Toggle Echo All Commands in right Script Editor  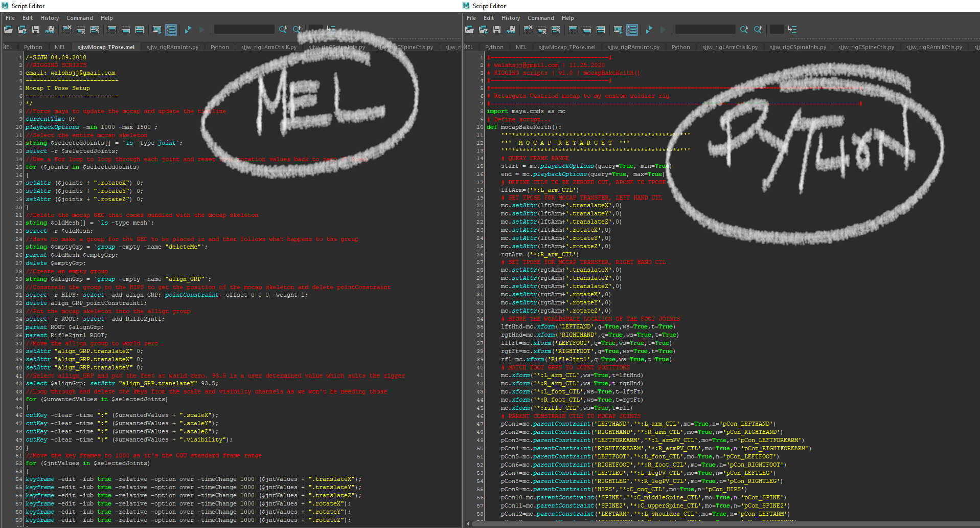tap(618, 30)
